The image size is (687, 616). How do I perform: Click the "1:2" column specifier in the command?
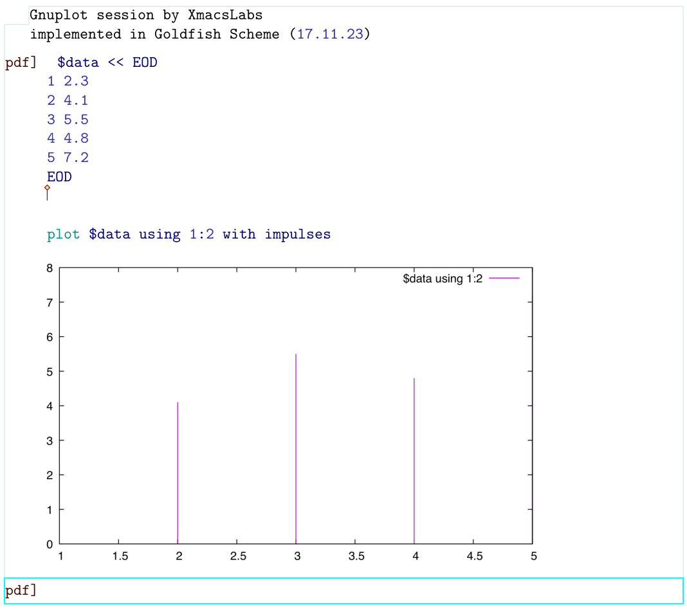tap(202, 234)
